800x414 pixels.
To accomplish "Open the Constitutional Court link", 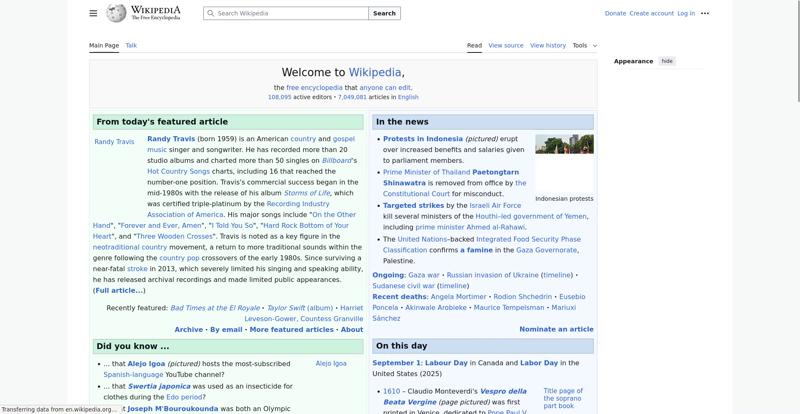I will 416,193.
